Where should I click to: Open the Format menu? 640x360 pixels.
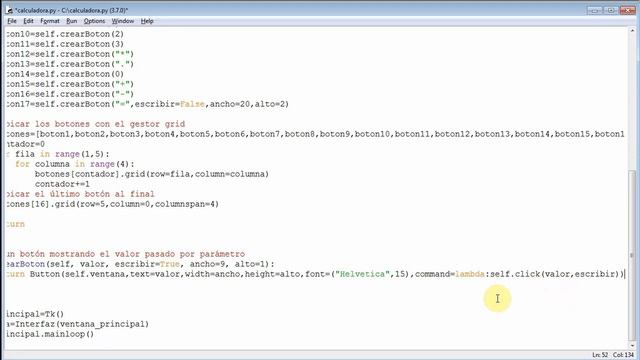pyautogui.click(x=50, y=21)
